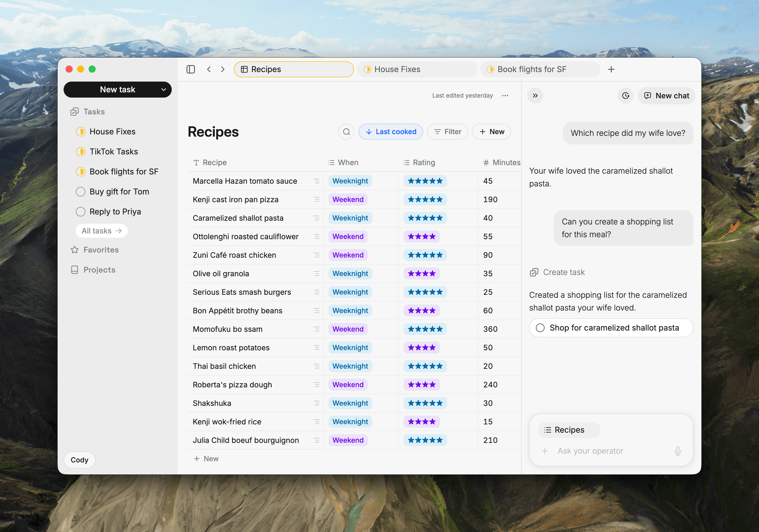Open Projects in the sidebar
Image resolution: width=759 pixels, height=532 pixels.
[99, 270]
